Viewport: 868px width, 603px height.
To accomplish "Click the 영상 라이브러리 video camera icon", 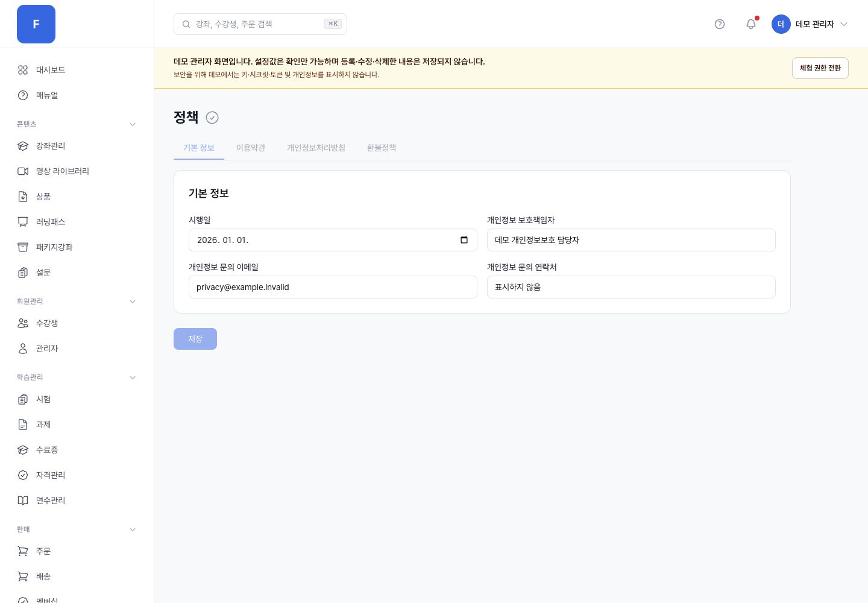I will (x=23, y=171).
